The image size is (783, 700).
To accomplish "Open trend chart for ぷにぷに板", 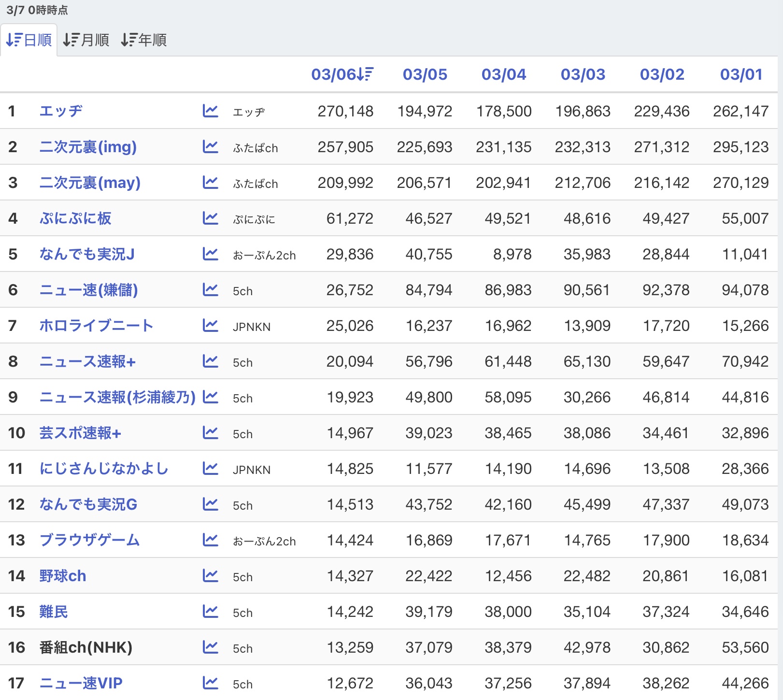I will 210,218.
